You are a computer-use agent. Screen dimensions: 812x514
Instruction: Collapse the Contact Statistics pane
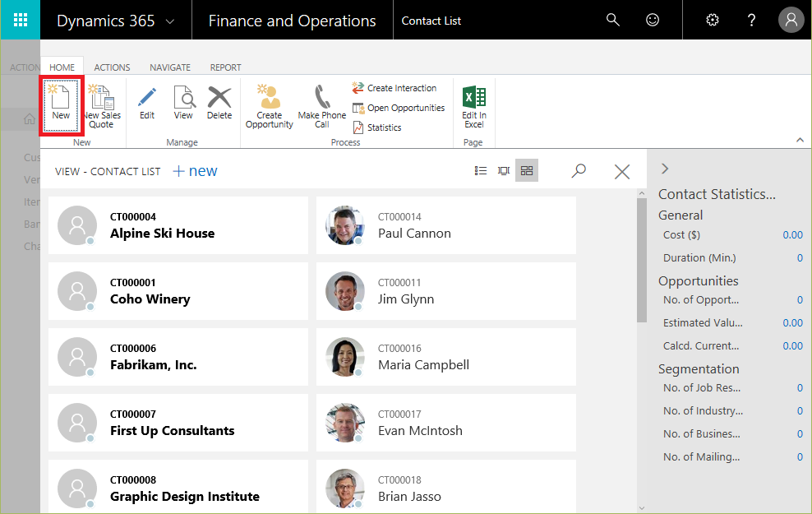[665, 169]
